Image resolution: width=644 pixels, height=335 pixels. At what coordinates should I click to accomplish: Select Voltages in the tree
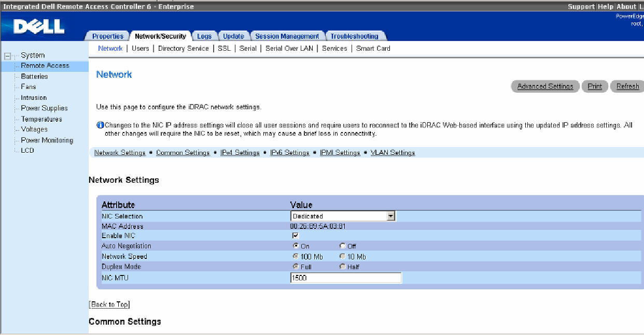pyautogui.click(x=34, y=129)
